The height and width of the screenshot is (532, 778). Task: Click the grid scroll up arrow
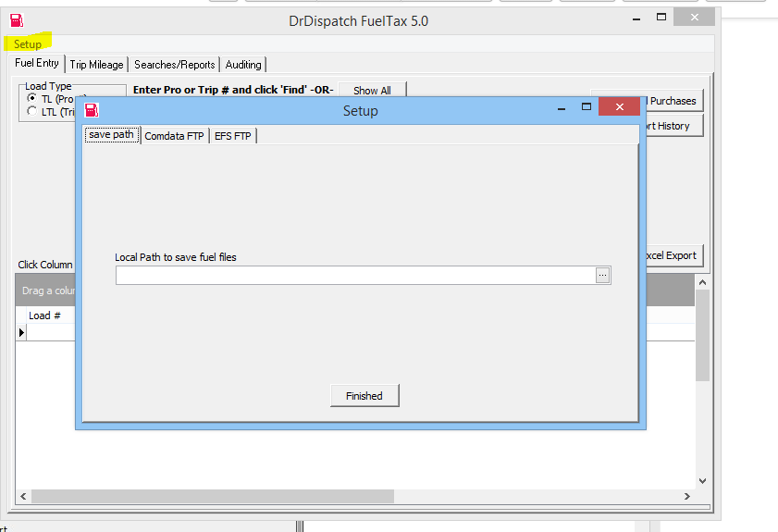702,282
